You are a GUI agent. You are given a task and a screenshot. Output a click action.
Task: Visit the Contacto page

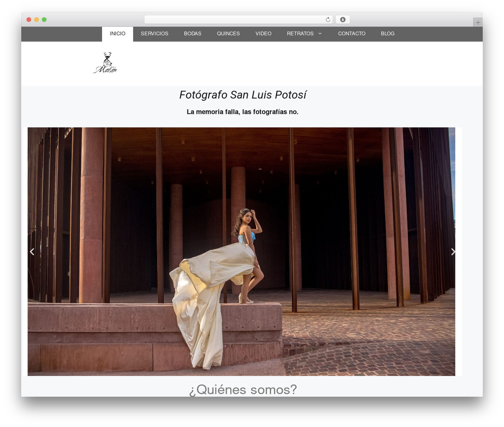[x=352, y=34]
